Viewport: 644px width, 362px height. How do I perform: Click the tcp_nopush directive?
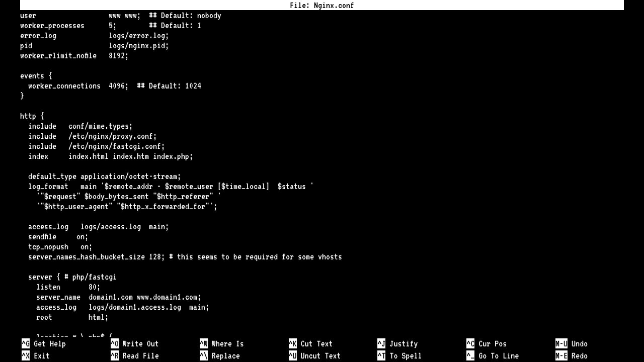(x=48, y=247)
